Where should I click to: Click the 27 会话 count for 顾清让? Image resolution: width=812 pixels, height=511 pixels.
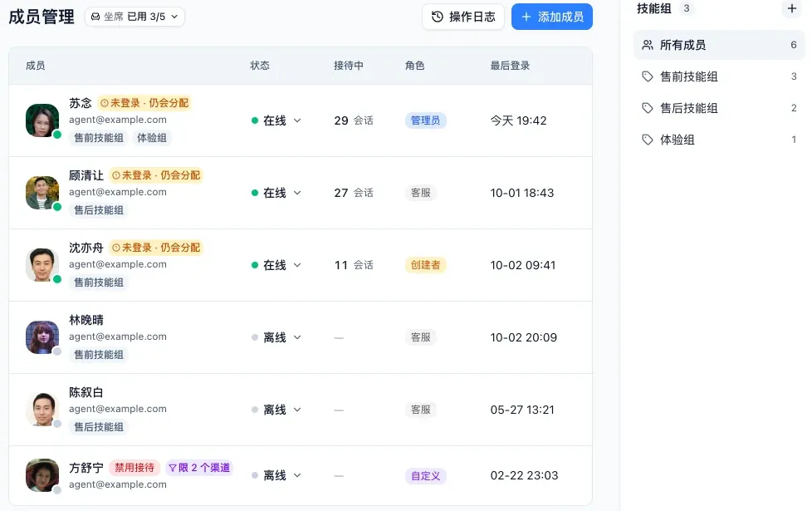pos(354,193)
